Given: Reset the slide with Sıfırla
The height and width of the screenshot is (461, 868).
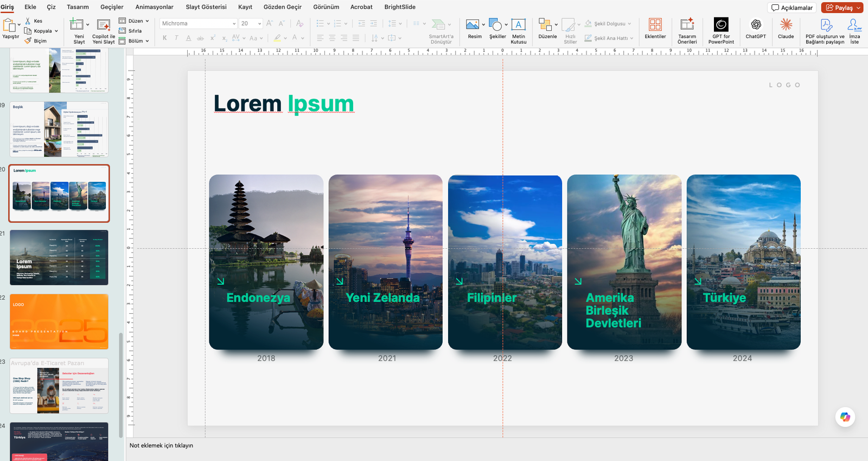Looking at the screenshot, I should [130, 31].
